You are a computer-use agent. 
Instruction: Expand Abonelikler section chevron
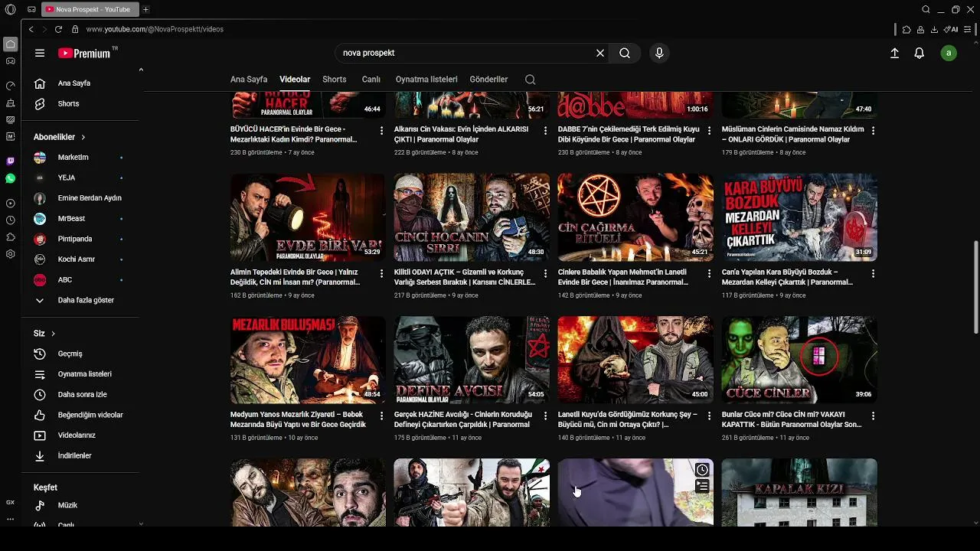tap(83, 137)
